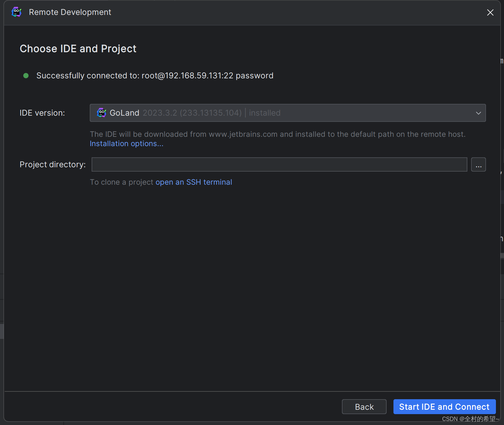Click the GoLand logo in title bar
The image size is (504, 425).
pyautogui.click(x=16, y=12)
